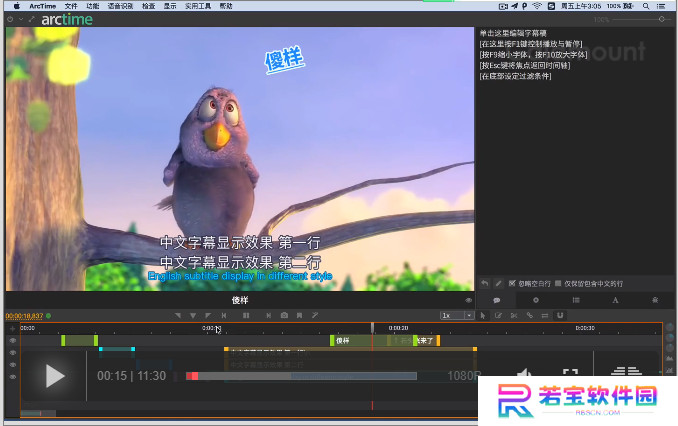The image size is (678, 426).
Task: Switch to the speech bubble subtitle tab
Action: 496,300
